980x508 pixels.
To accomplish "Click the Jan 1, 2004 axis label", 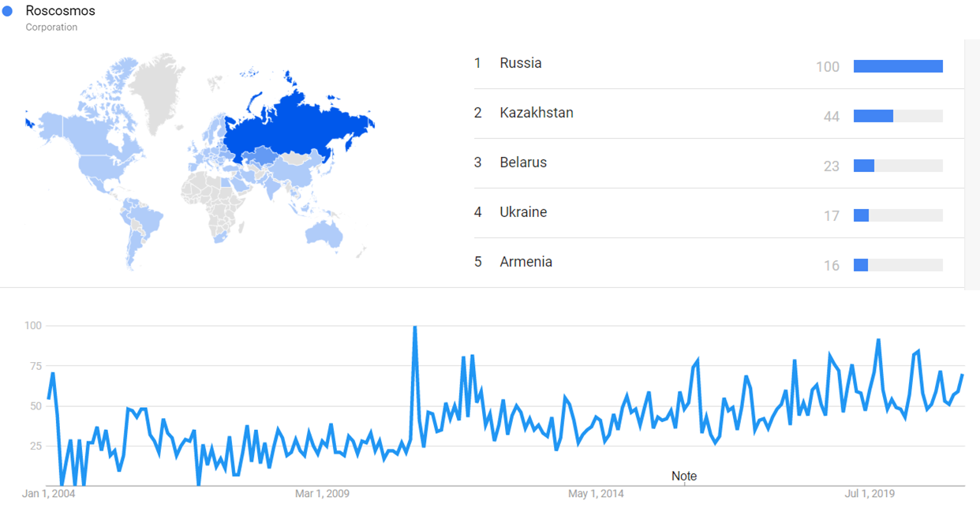I will click(47, 495).
